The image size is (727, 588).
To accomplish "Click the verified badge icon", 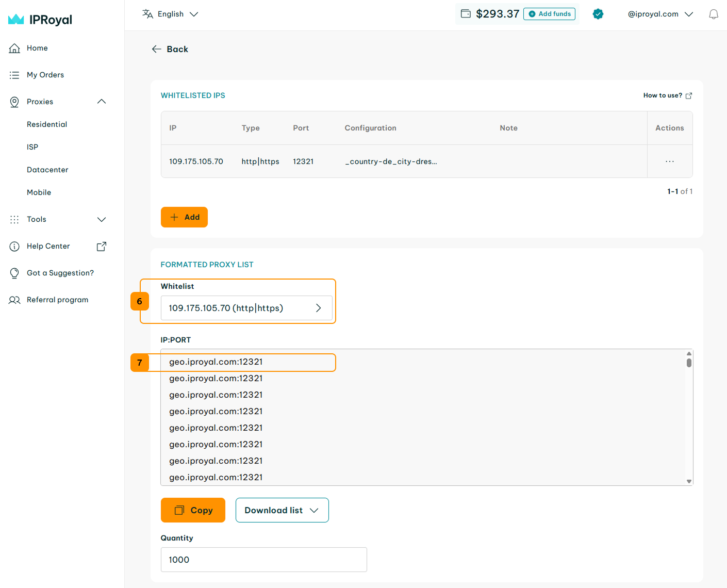I will tap(598, 14).
